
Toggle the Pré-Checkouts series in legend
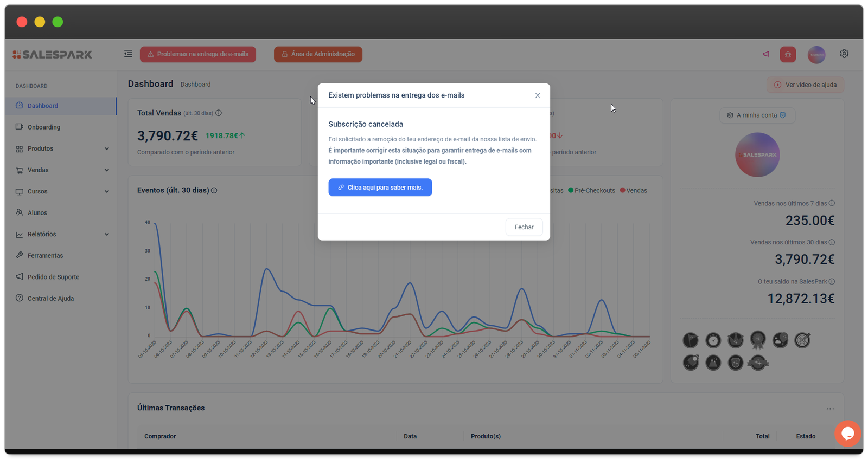click(x=591, y=191)
